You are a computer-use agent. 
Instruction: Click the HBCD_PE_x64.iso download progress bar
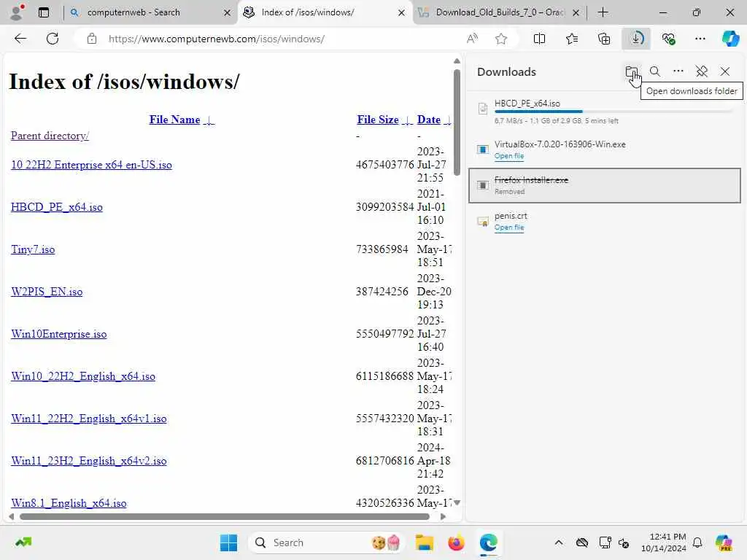(x=613, y=112)
